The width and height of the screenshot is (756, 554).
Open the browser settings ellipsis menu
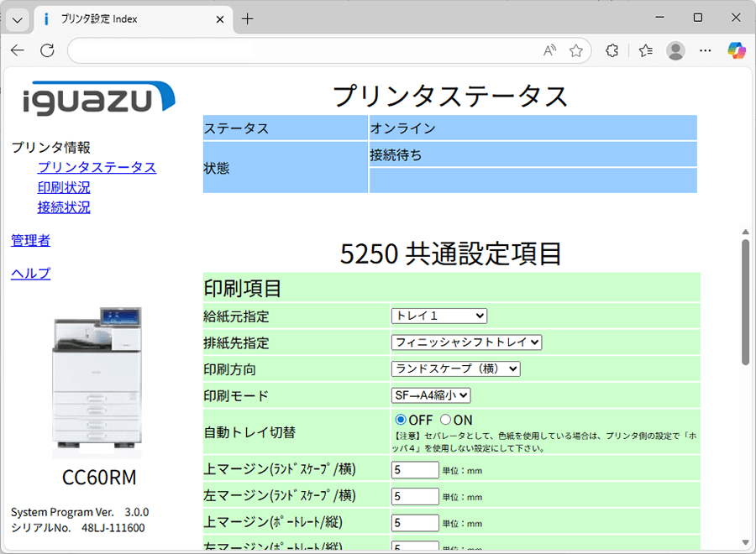(706, 50)
